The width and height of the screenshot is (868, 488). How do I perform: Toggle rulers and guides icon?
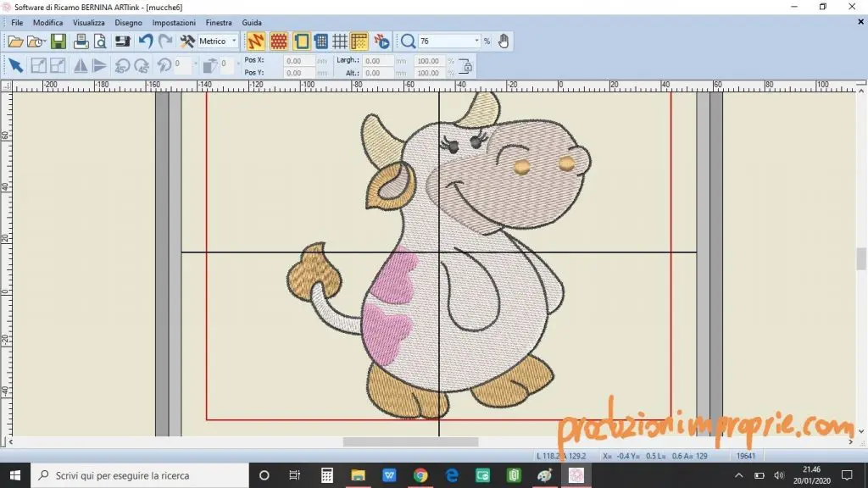tap(359, 41)
